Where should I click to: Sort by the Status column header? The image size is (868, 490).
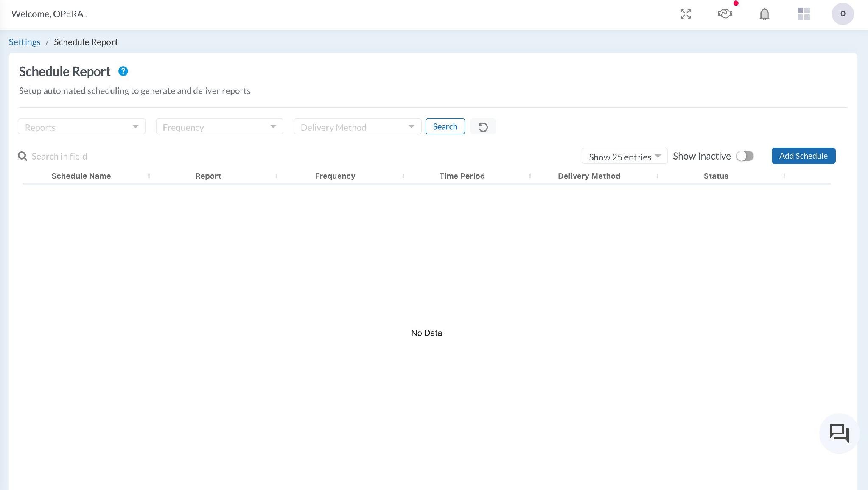coord(716,176)
